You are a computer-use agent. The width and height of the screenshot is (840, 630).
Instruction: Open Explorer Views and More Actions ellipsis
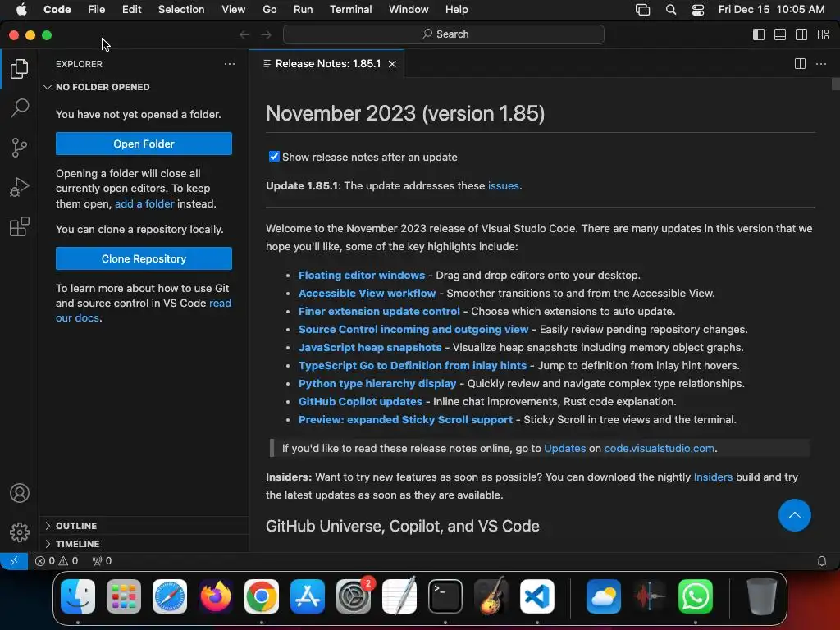click(x=230, y=64)
